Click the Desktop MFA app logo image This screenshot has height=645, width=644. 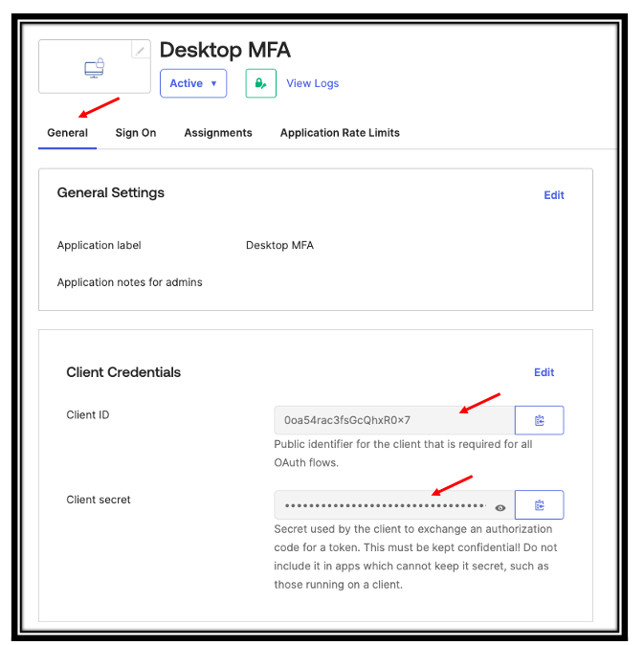(94, 67)
